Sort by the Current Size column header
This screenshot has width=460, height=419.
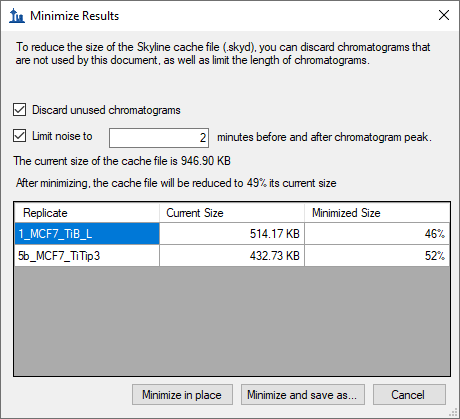[232, 213]
